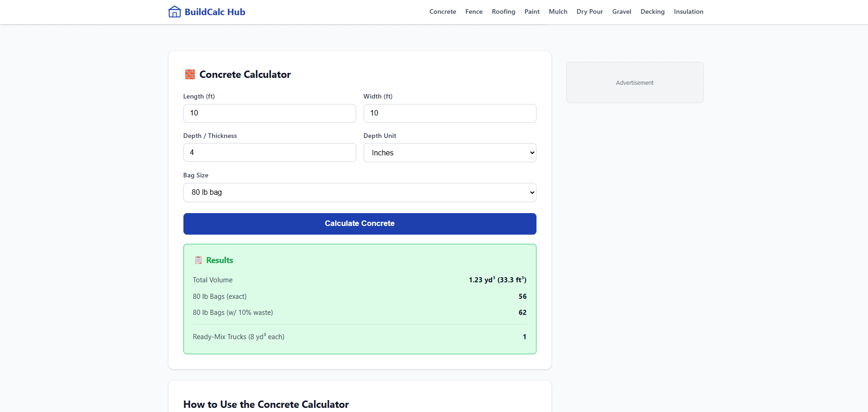Open the Insulation calculator link

click(x=688, y=12)
